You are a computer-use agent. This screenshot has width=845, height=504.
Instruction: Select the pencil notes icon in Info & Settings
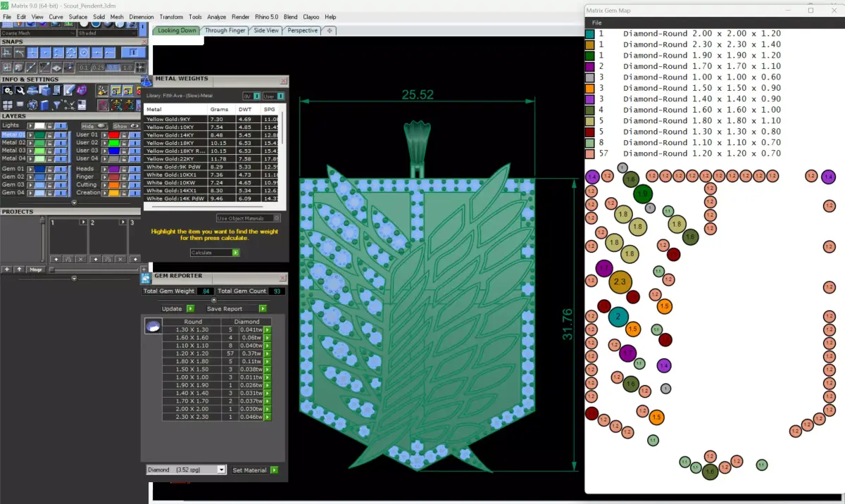click(69, 89)
